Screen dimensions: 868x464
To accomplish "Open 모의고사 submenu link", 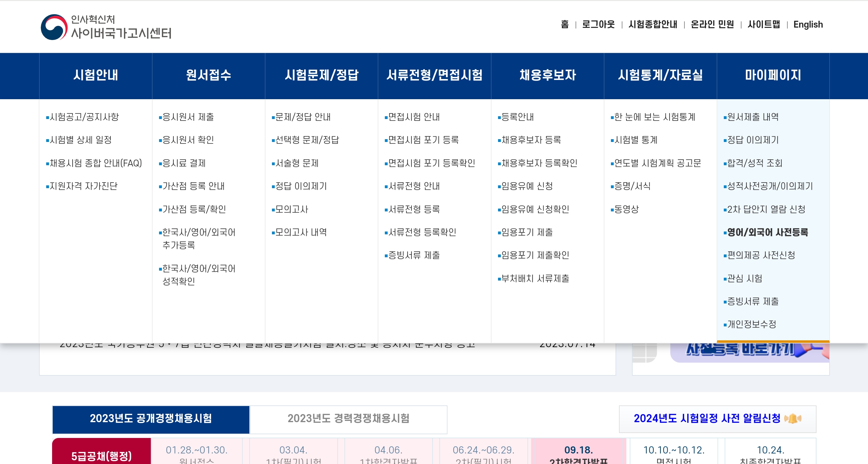I will 292,209.
